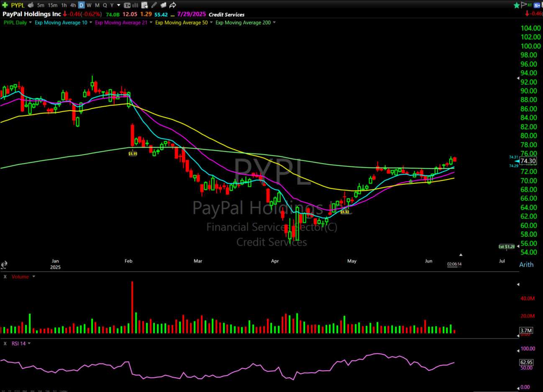Select the pencil drawing tool

[x=154, y=5]
